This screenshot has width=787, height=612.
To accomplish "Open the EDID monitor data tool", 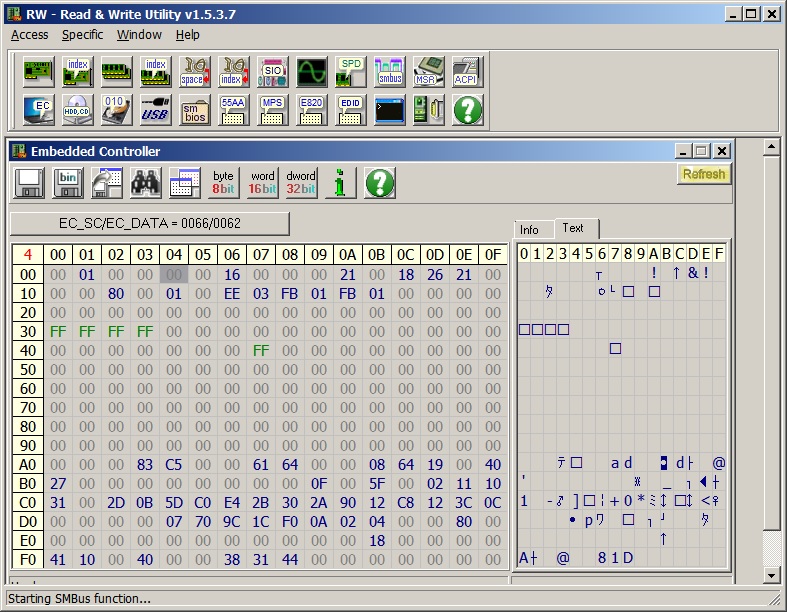I will click(x=350, y=110).
